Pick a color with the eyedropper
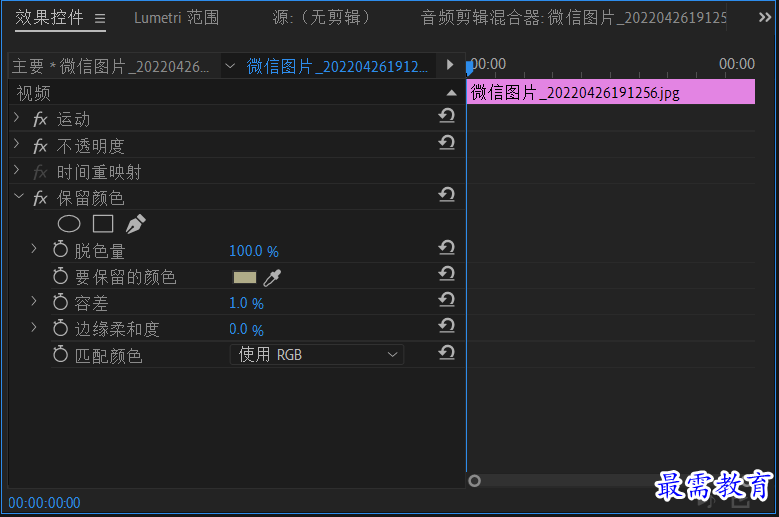779x517 pixels. 272,278
